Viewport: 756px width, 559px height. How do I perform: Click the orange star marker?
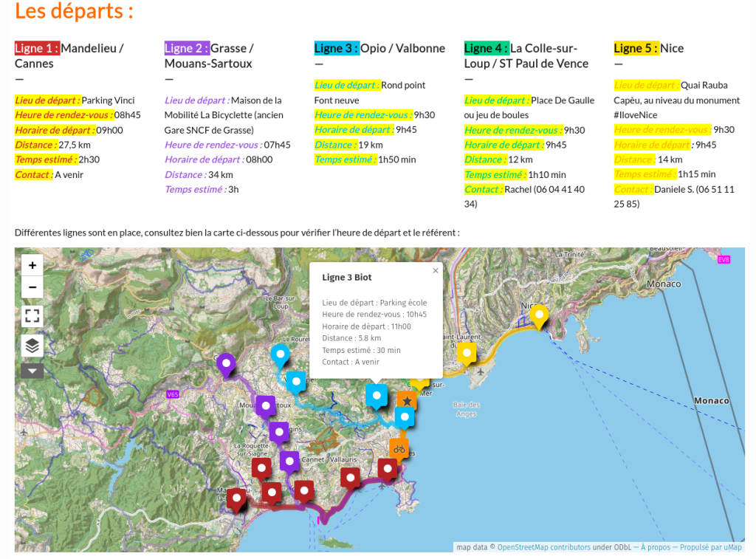[407, 401]
